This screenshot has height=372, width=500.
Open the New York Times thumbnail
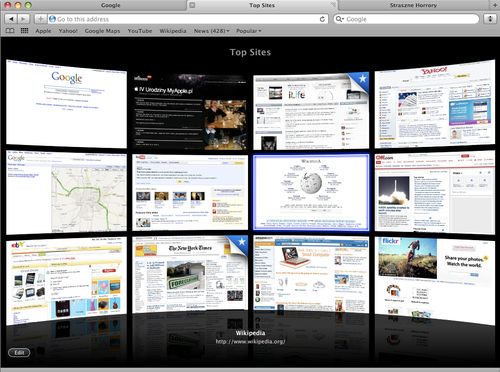190,274
